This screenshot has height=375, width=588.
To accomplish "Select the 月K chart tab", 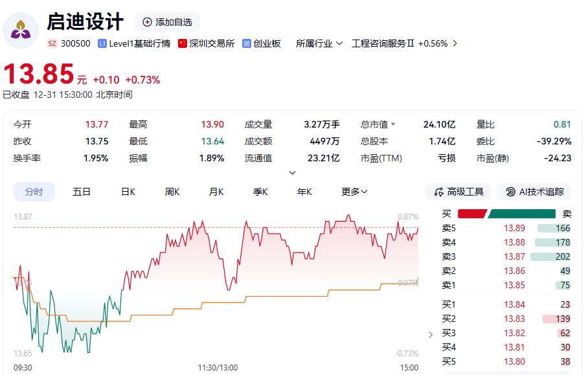I will click(216, 192).
